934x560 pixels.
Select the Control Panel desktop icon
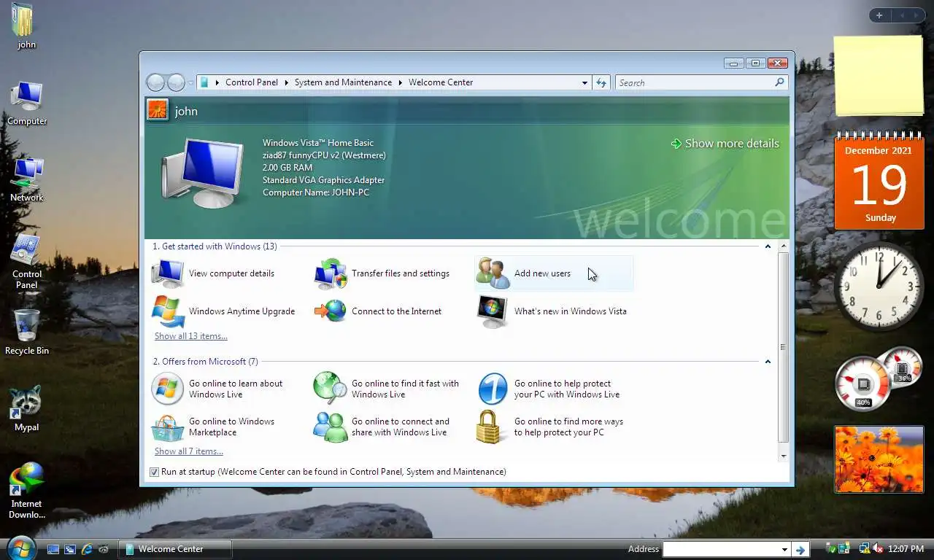coord(27,262)
